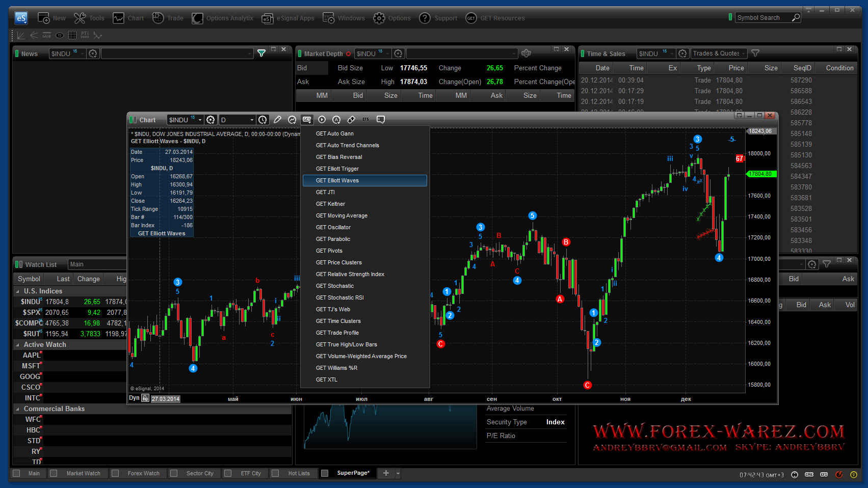This screenshot has height=488, width=868.
Task: Collapse the U.S. Indices group
Action: 18,291
